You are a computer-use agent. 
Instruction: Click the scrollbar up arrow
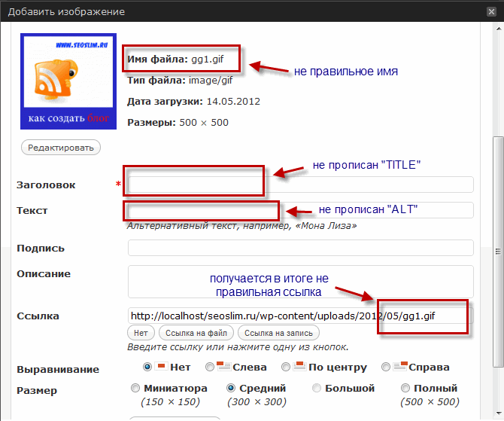click(x=499, y=29)
